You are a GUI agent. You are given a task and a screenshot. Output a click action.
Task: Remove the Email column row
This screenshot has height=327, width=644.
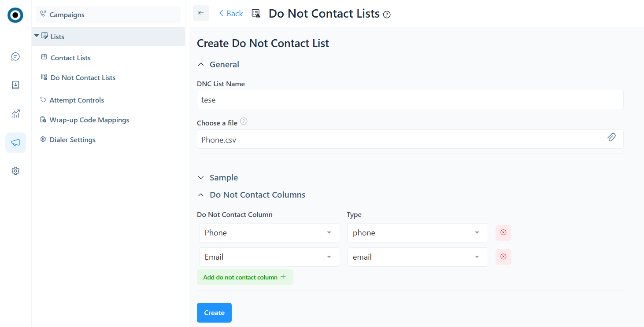coord(503,257)
